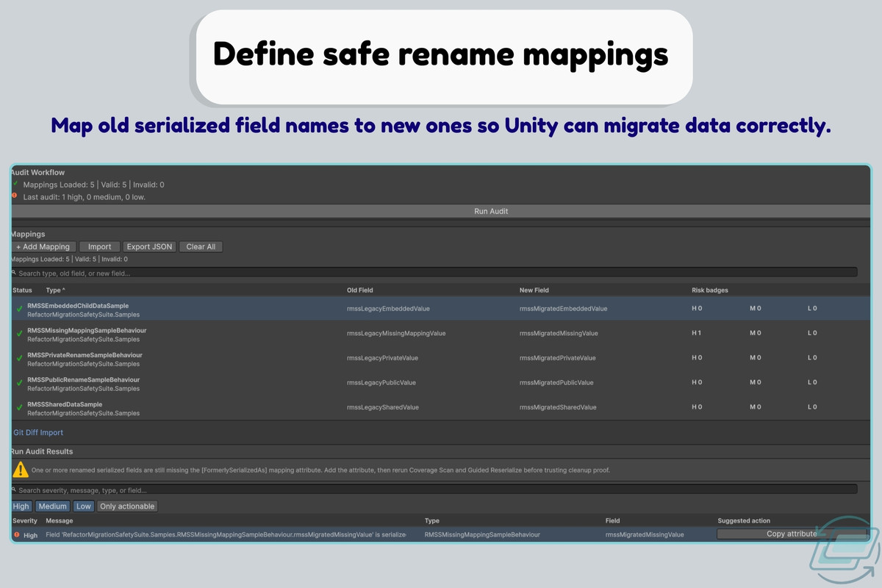Toggle the Only actionable filter
Viewport: 882px width, 588px height.
coord(127,506)
